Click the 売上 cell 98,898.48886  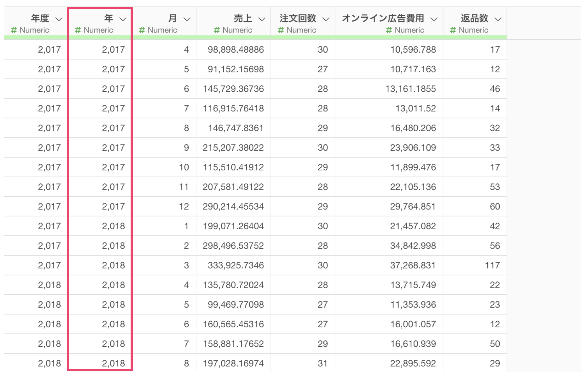pyautogui.click(x=235, y=50)
